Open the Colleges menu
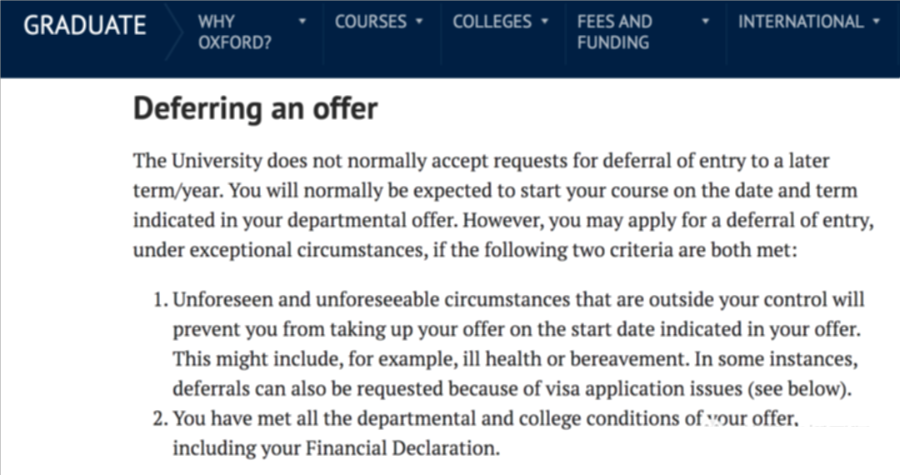The width and height of the screenshot is (900, 475). 492,22
